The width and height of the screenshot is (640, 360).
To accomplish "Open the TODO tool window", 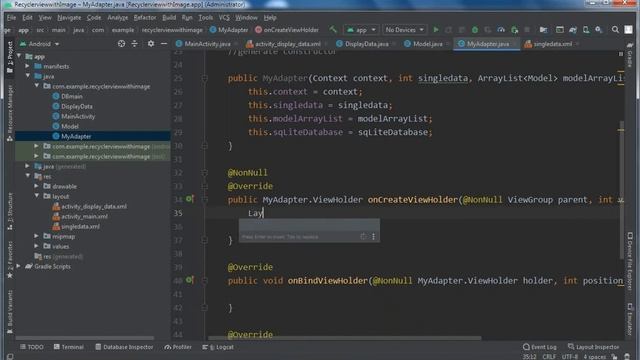I will tap(32, 347).
